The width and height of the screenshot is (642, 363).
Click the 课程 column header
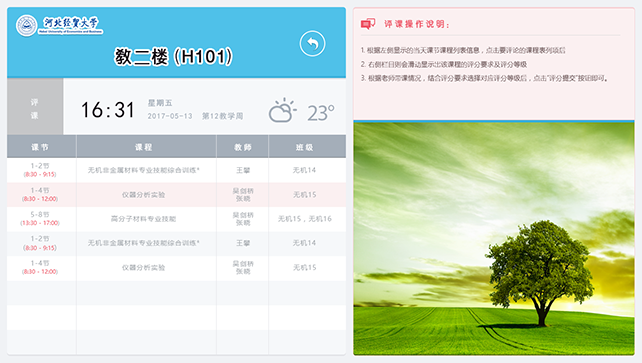click(144, 147)
